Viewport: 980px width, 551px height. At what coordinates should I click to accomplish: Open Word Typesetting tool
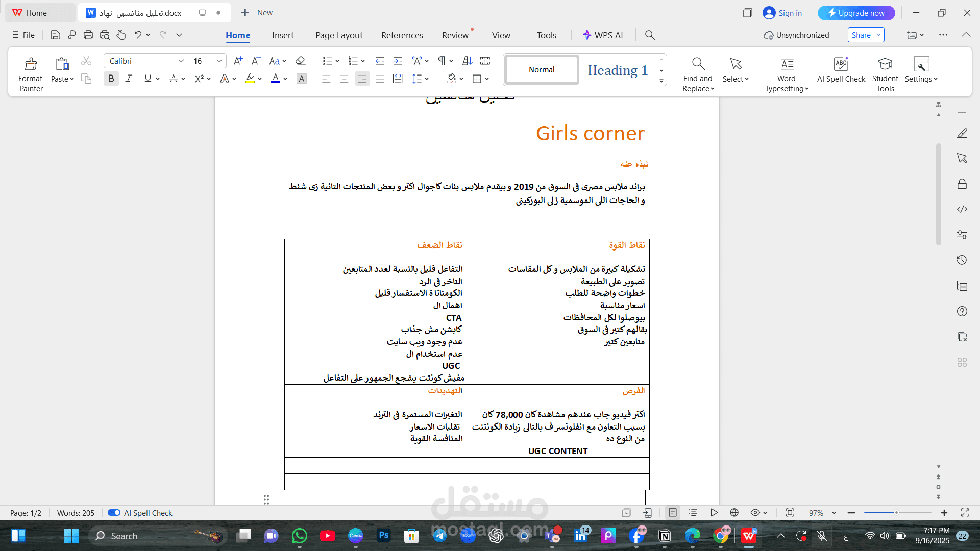[x=787, y=74]
